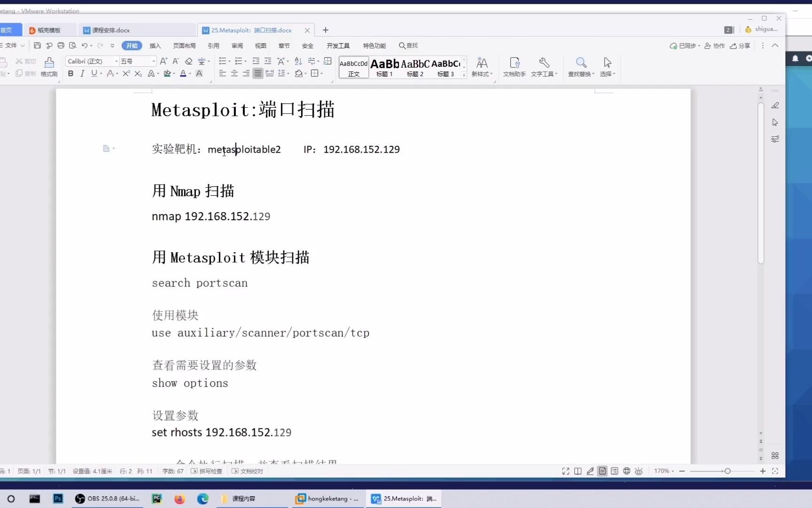Open the zoom 170% percentage dropdown
The height and width of the screenshot is (508, 812).
pyautogui.click(x=664, y=471)
